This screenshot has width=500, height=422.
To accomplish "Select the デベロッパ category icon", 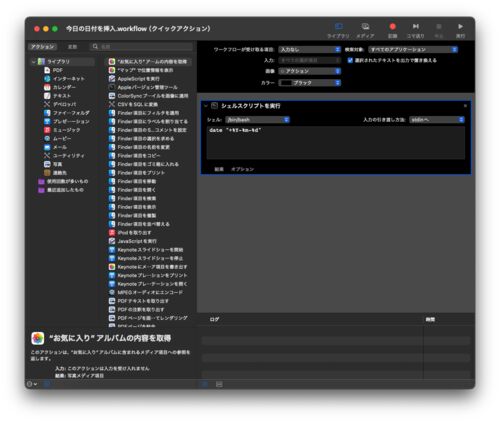I will (x=47, y=104).
